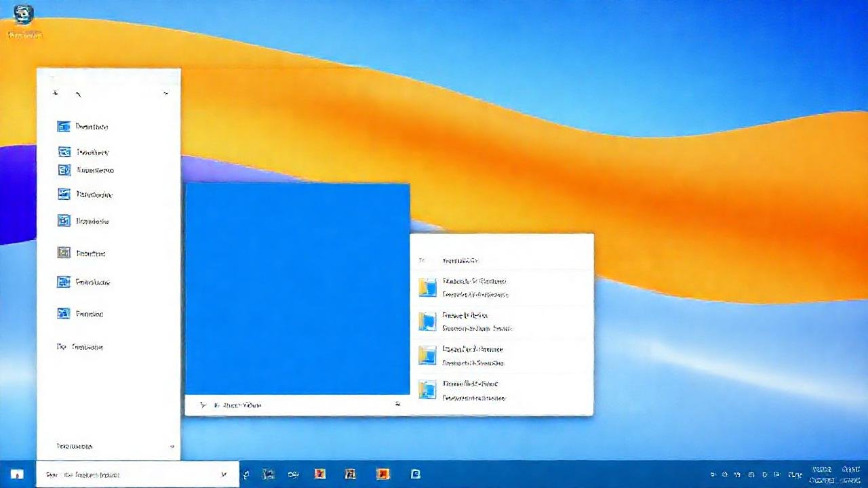Click the back arrow at the panel top
Screen dimensions: 868x488
click(x=54, y=93)
